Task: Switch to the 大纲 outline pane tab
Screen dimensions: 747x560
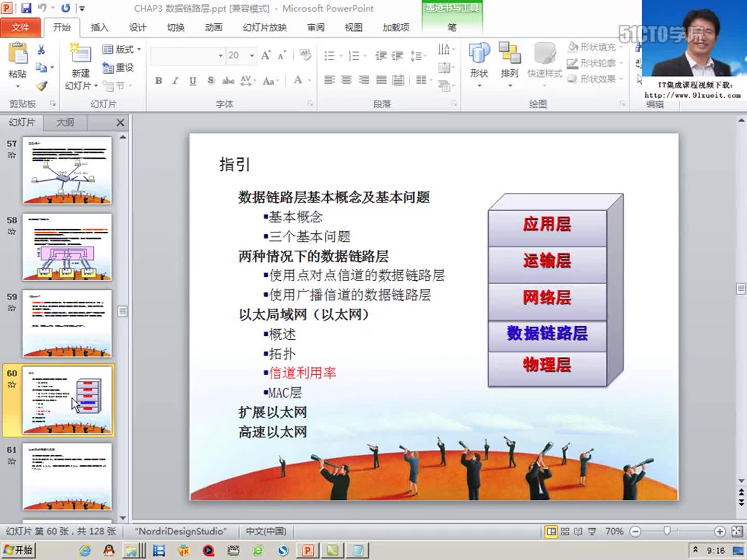Action: pos(65,122)
